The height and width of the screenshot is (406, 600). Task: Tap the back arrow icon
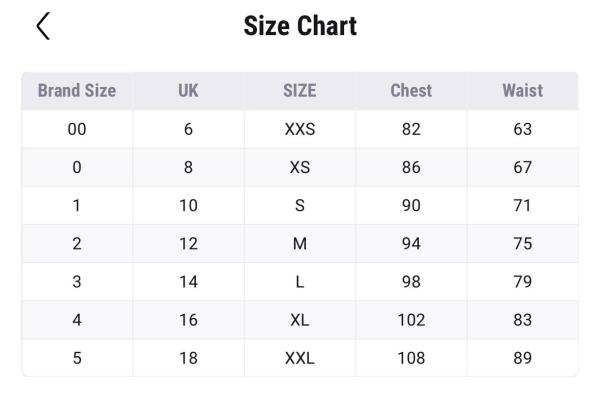point(42,26)
